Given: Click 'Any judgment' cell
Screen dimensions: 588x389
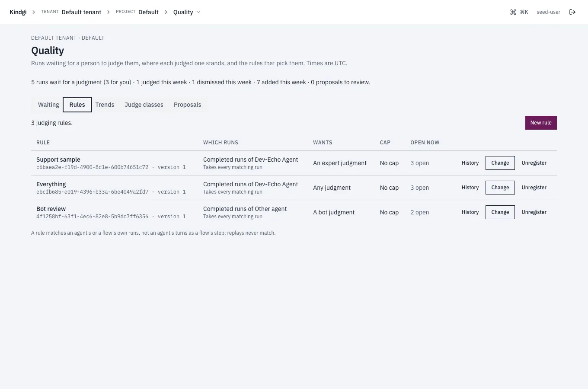Looking at the screenshot, I should click(x=332, y=188).
